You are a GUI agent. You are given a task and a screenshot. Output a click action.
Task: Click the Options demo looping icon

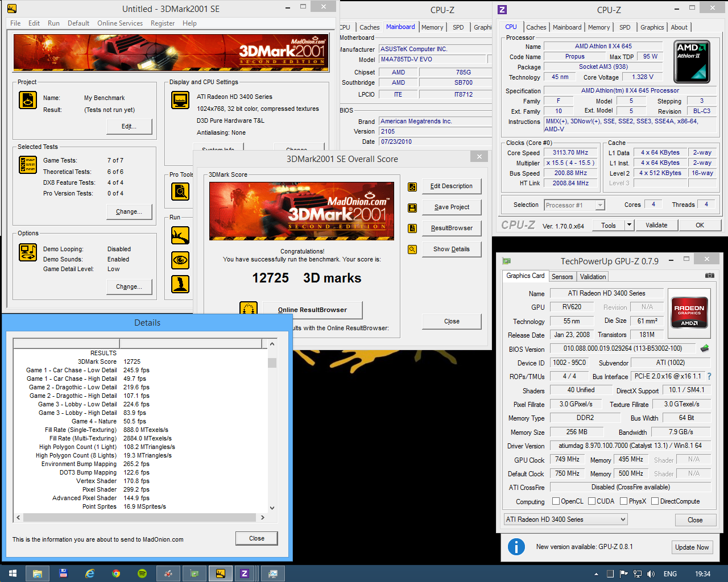pyautogui.click(x=28, y=252)
